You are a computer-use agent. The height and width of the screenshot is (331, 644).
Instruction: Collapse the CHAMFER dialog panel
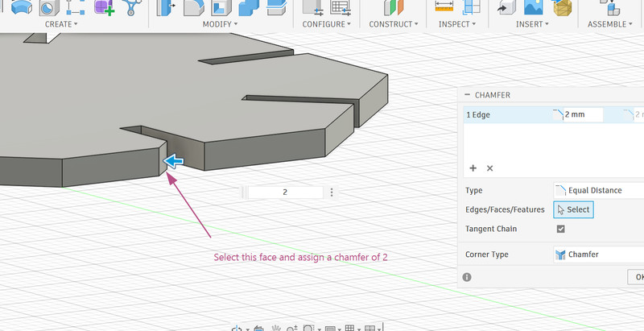pos(468,95)
